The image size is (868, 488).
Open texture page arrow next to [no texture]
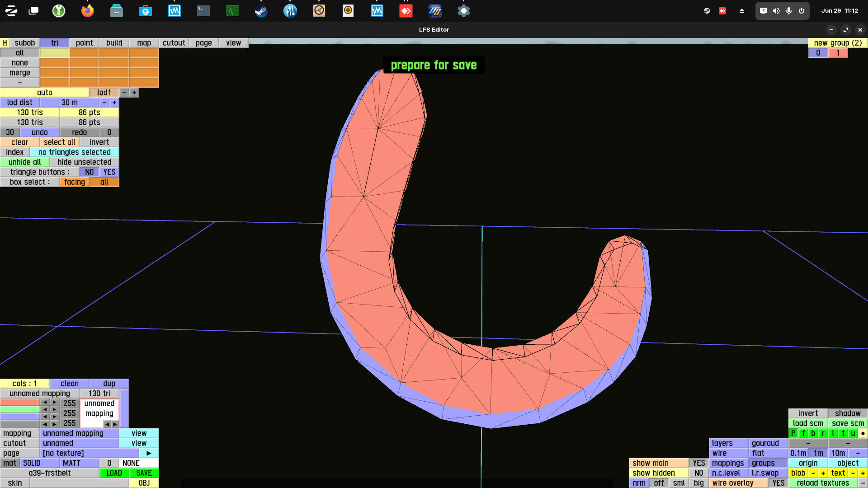[x=149, y=453]
